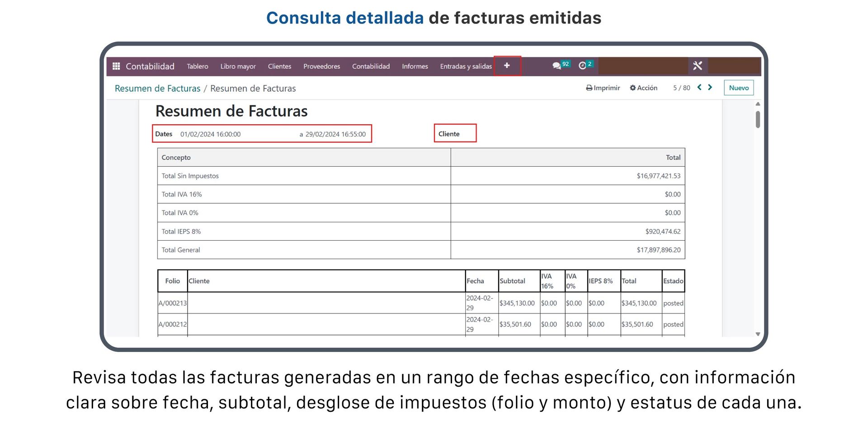Open the Tablero menu
868x430 pixels.
tap(198, 66)
